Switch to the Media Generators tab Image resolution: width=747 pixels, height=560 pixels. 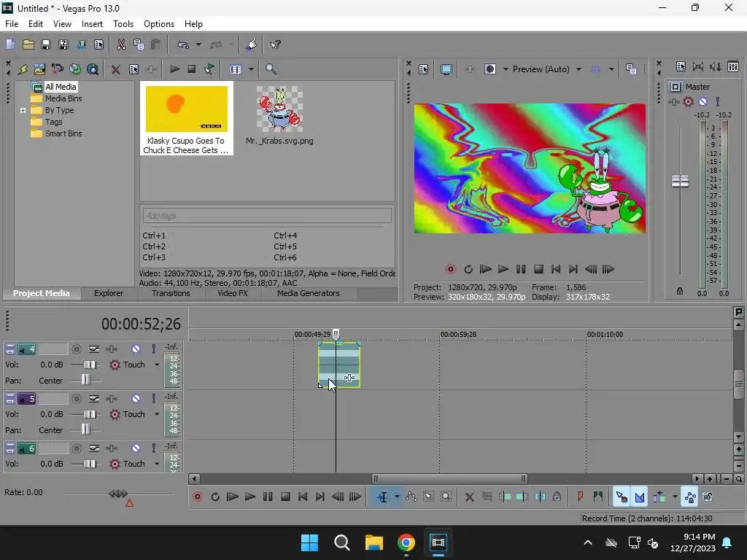pos(309,293)
